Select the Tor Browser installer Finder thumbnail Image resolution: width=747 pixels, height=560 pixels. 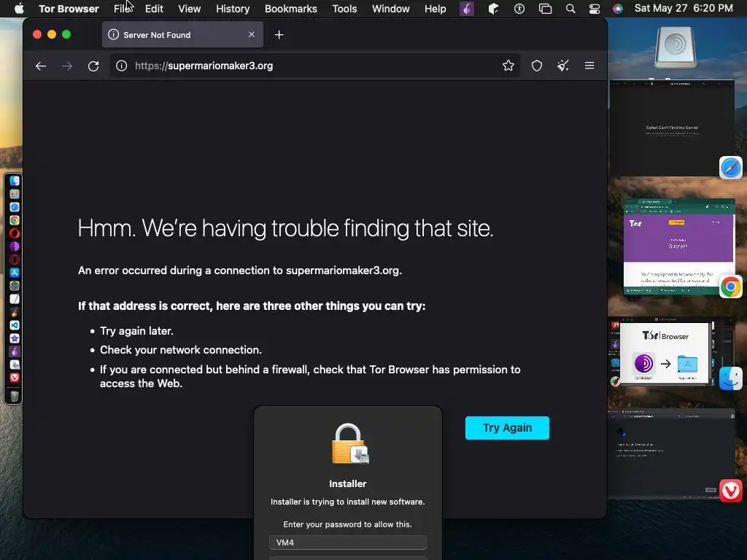pos(665,352)
